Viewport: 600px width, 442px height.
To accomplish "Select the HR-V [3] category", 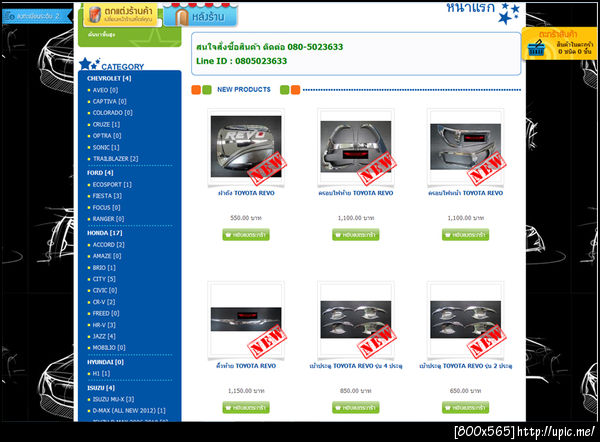I will pyautogui.click(x=104, y=325).
